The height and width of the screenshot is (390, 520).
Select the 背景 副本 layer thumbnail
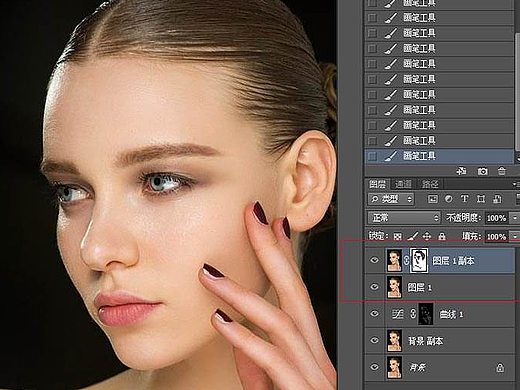(394, 340)
